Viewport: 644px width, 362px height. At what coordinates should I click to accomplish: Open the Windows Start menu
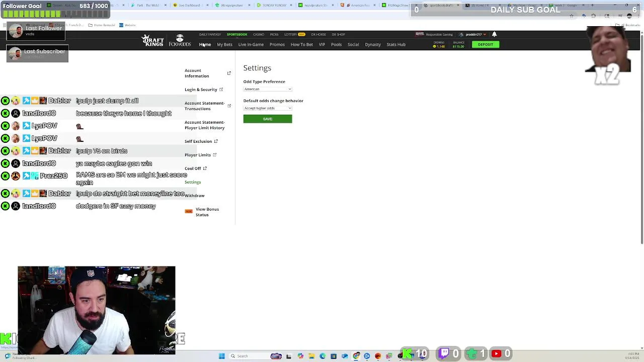tap(221, 356)
